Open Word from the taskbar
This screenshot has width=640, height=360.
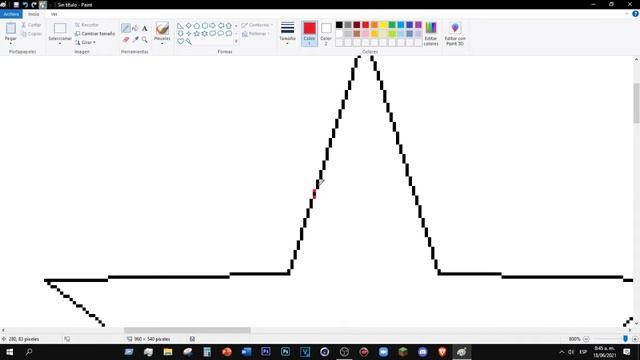246,352
